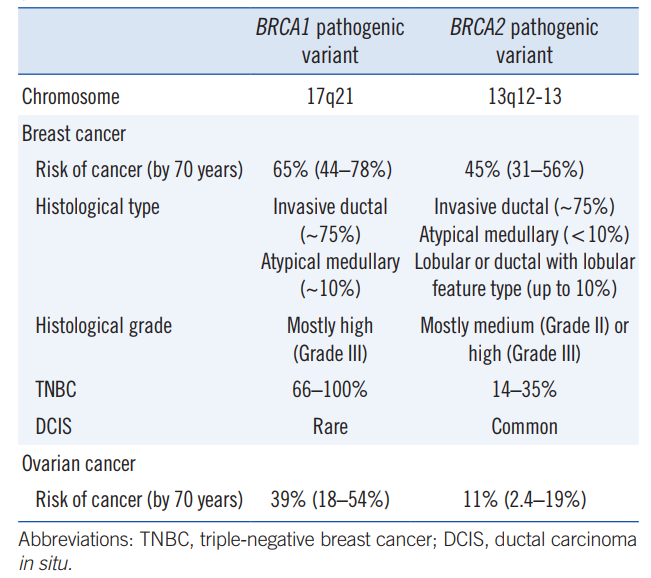Viewport: 651px width, 578px height.
Task: Select the Histological grade row label
Action: 103,326
